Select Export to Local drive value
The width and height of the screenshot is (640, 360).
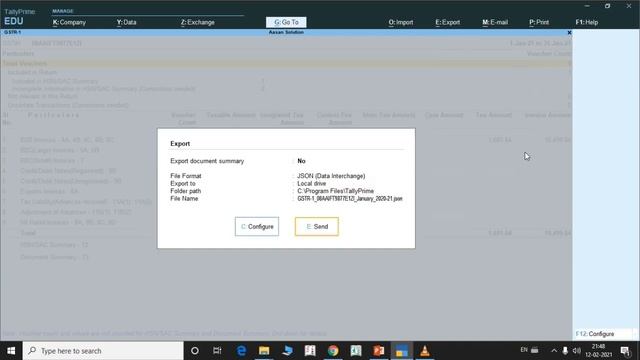click(311, 184)
